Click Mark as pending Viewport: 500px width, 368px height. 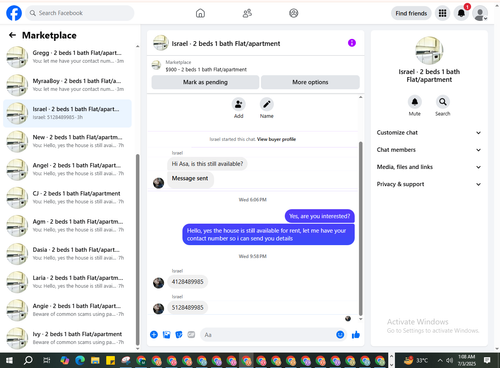point(205,82)
